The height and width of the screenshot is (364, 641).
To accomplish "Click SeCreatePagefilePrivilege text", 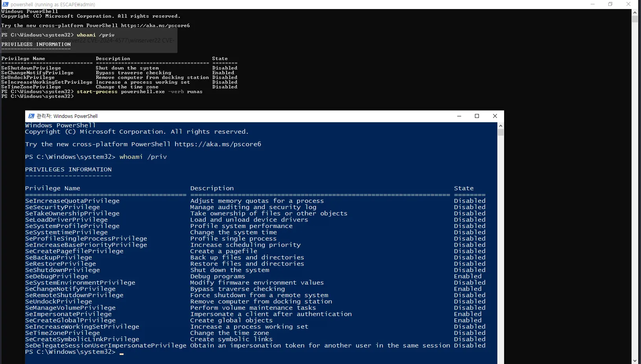I will click(x=74, y=251).
